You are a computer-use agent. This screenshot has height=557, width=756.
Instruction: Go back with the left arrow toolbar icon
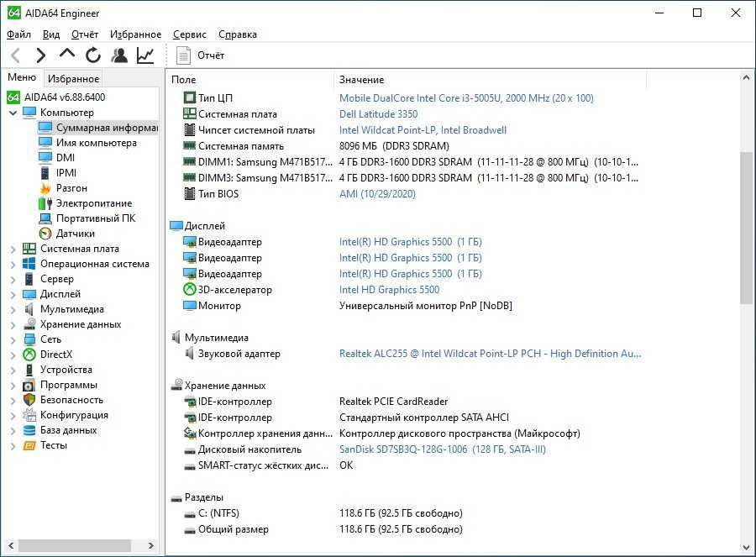[x=15, y=55]
